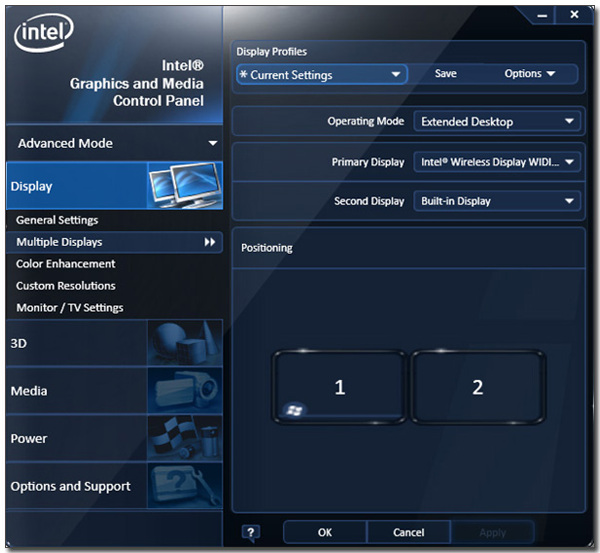The width and height of the screenshot is (600, 553).
Task: Click the double-arrow next to Multiple Displays
Action: [x=210, y=242]
